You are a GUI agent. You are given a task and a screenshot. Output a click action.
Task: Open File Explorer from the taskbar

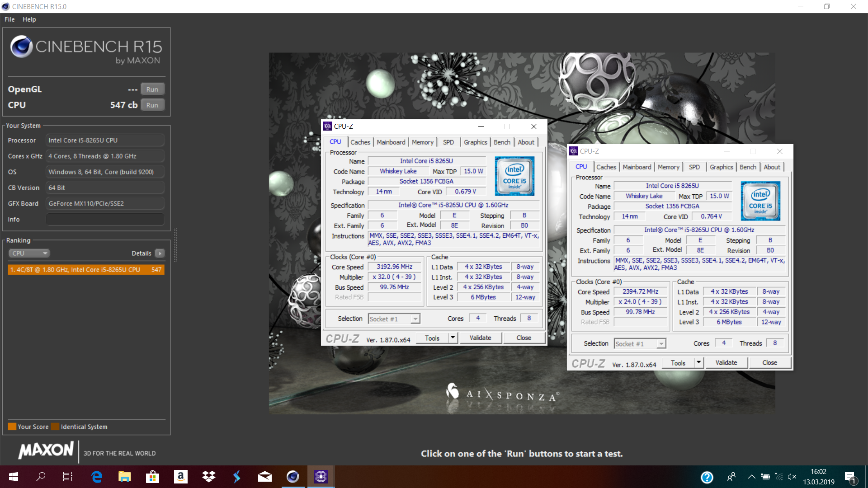124,477
